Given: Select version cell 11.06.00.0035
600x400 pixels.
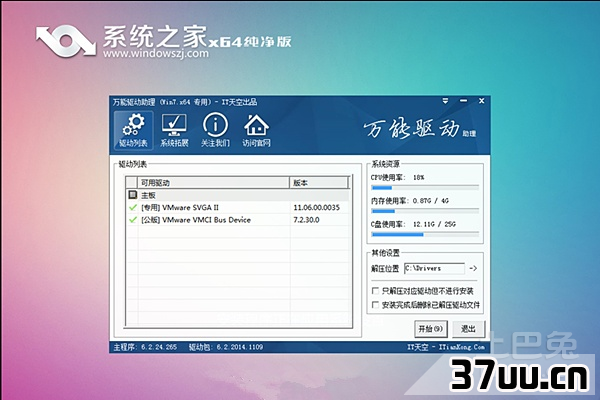Looking at the screenshot, I should [x=316, y=207].
